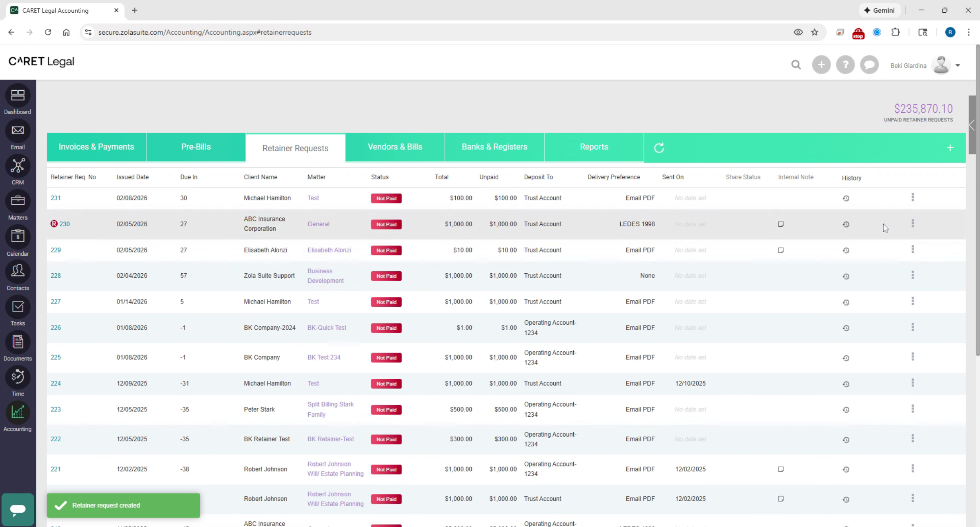This screenshot has height=527, width=980.
Task: Open the BK-Quick Test matter link
Action: (x=327, y=328)
